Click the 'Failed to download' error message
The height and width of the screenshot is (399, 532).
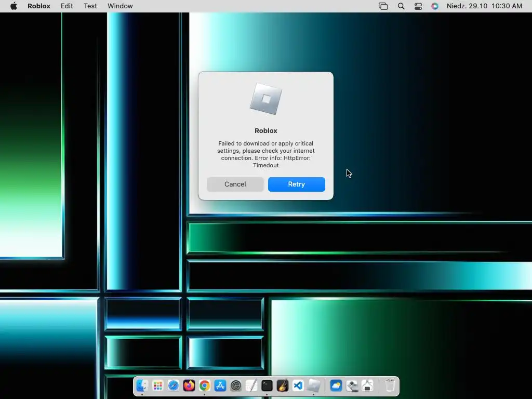point(266,154)
